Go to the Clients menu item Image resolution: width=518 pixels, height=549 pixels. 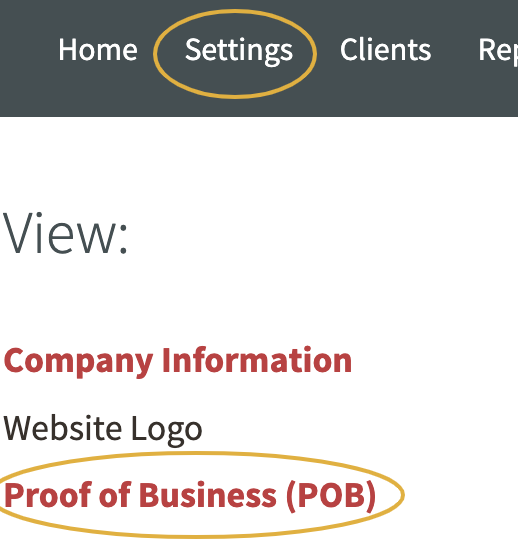click(385, 50)
